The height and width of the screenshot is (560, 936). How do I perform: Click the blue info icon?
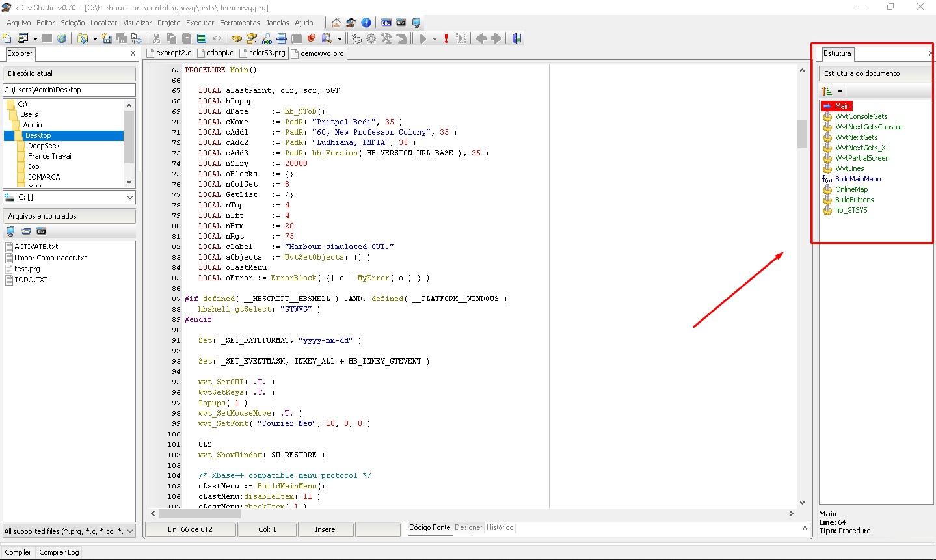pyautogui.click(x=366, y=23)
